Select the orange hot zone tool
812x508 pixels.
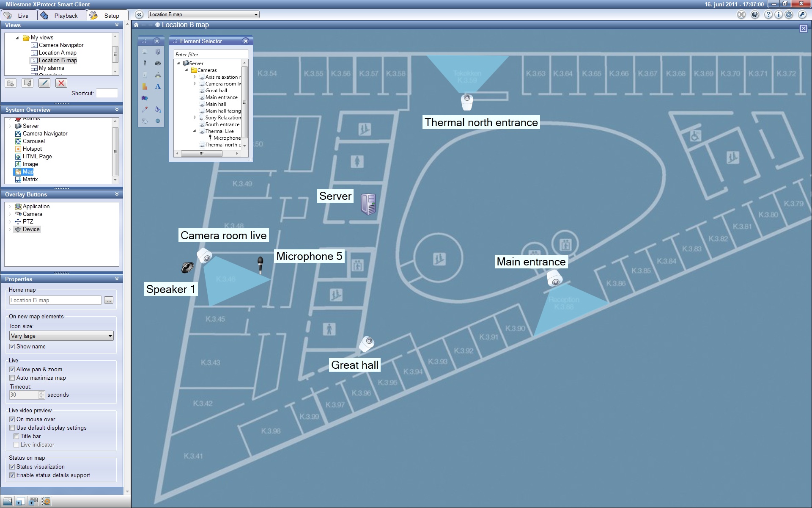coord(145,86)
